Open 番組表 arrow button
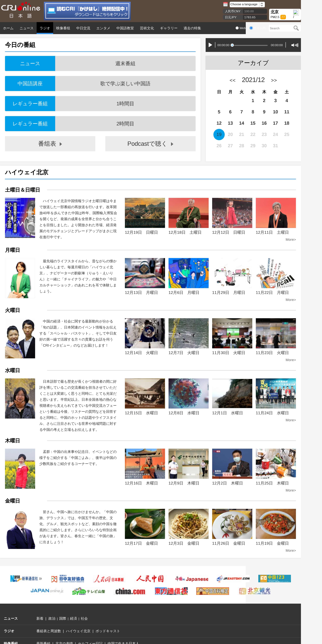Viewport: 322px width, 644px height. tap(50, 144)
